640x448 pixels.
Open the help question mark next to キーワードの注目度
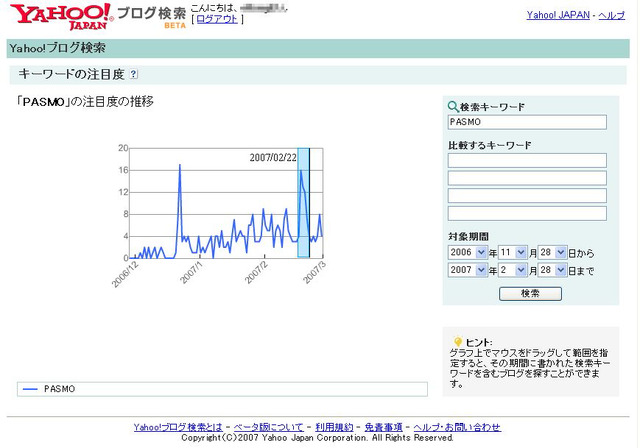133,74
